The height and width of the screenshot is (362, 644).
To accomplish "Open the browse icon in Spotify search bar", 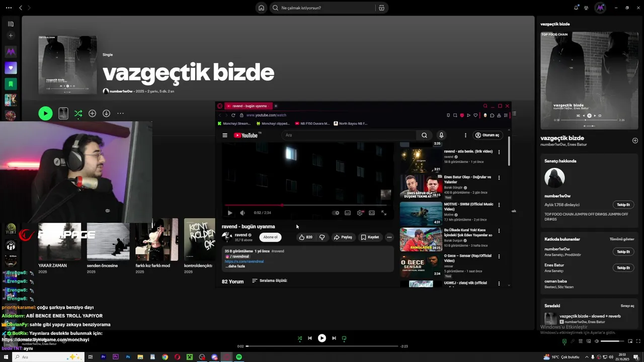I will pyautogui.click(x=381, y=8).
